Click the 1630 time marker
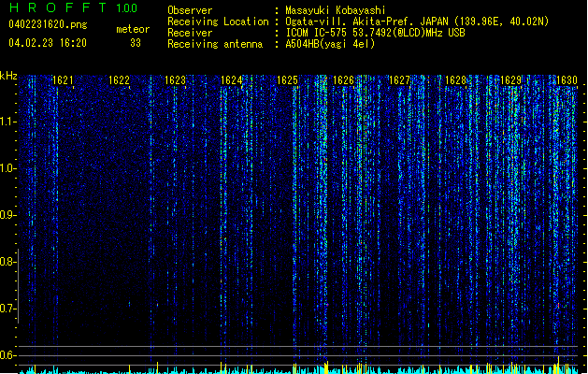 (x=566, y=79)
